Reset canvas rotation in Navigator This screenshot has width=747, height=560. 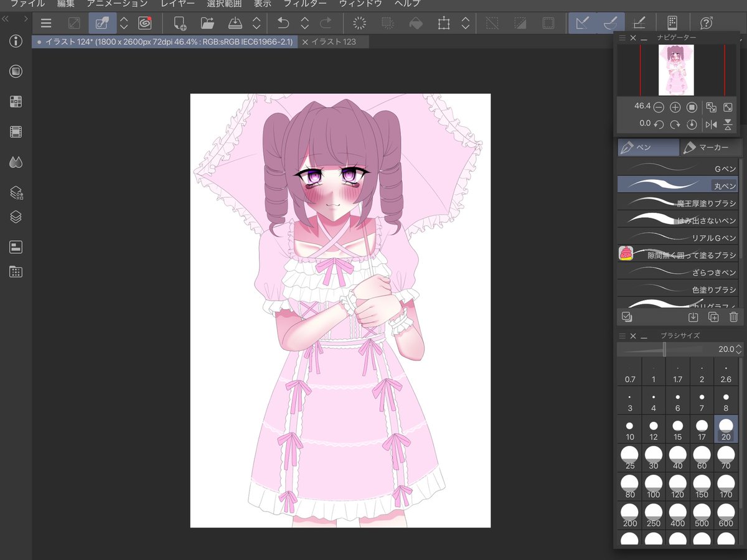coord(691,124)
